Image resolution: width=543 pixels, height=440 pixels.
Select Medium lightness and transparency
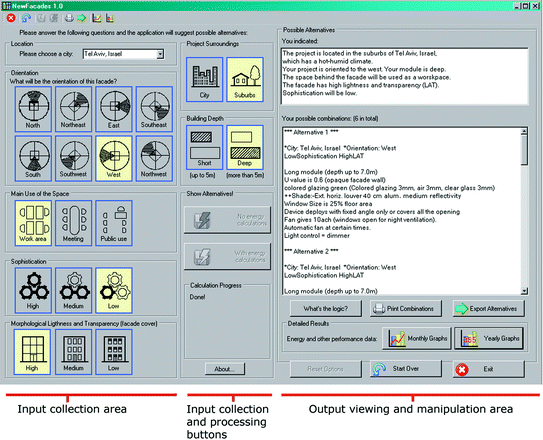[73, 352]
